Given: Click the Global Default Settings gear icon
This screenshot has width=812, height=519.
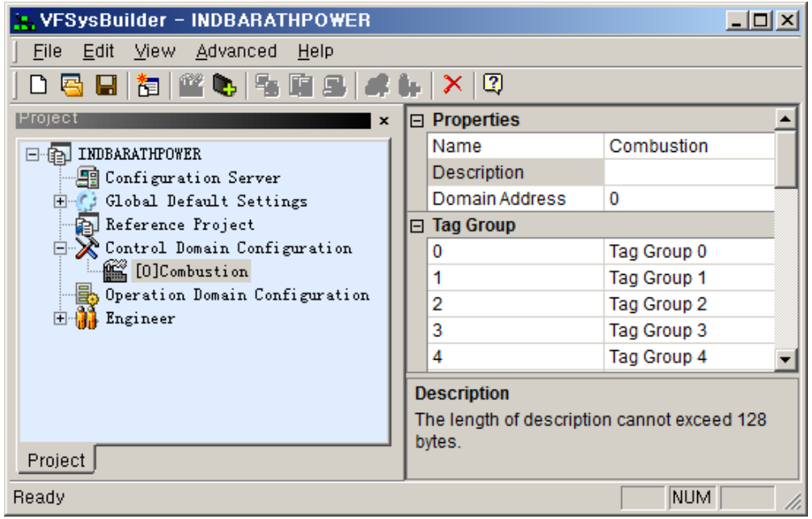Looking at the screenshot, I should coord(87,200).
